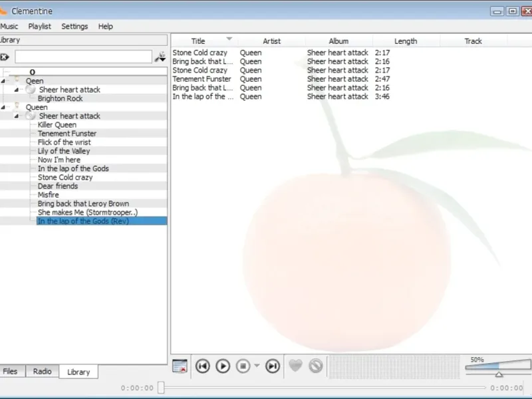Click the audio analyzer display

pyautogui.click(x=394, y=366)
